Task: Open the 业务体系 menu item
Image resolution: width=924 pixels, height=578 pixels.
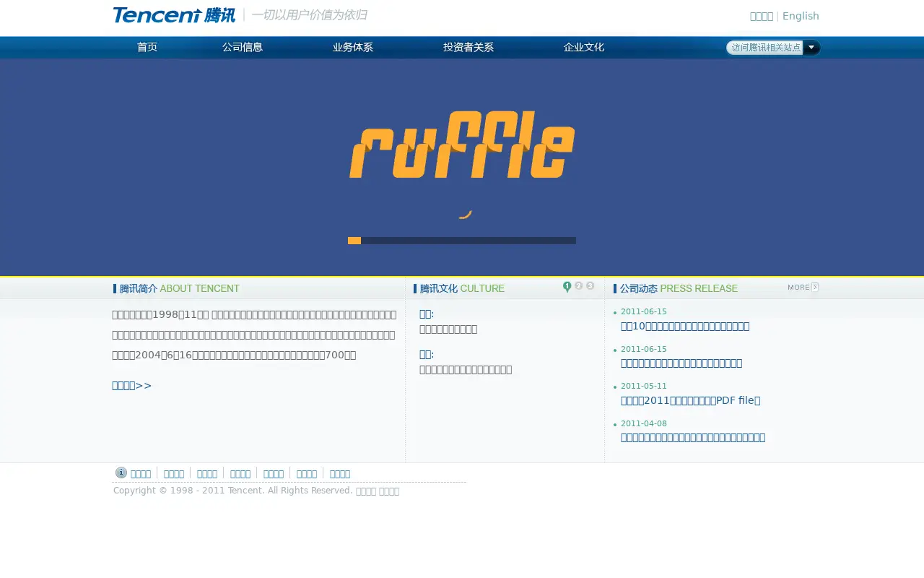Action: [x=353, y=47]
